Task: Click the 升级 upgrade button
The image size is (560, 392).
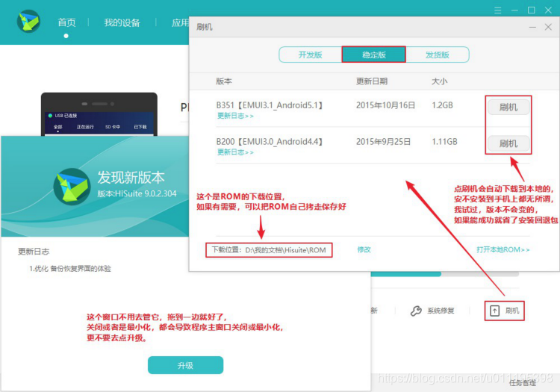Action: pos(185,365)
